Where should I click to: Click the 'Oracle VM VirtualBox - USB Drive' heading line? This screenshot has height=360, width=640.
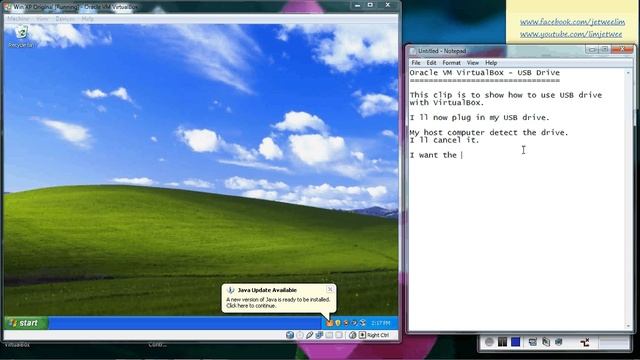point(484,73)
